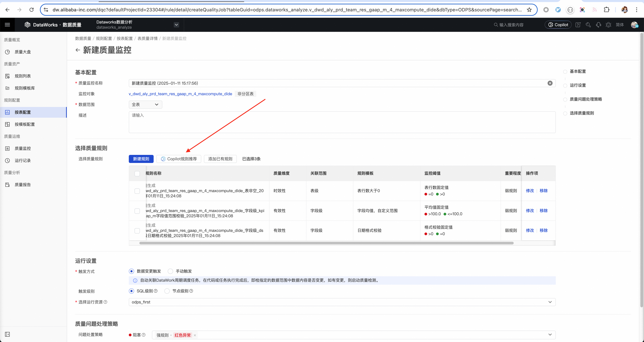644x342 pixels.
Task: Collapse the sidebar using bottom-left icon
Action: tap(7, 334)
